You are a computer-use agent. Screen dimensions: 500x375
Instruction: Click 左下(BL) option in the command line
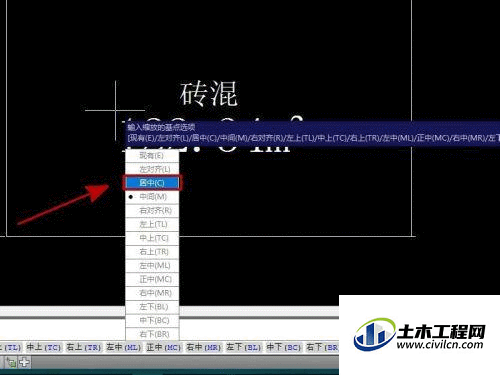click(244, 347)
